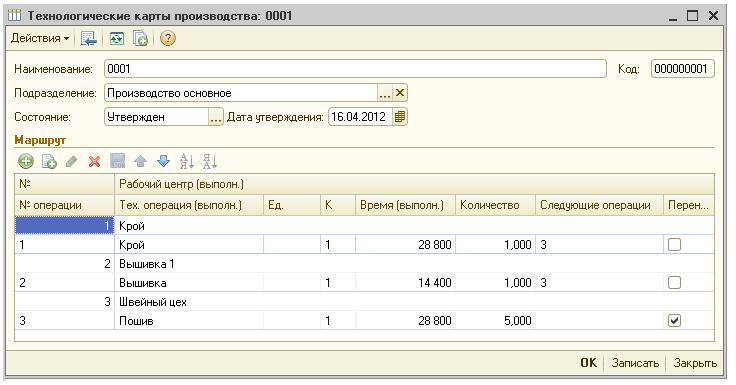Click the Наименование input field

355,69
